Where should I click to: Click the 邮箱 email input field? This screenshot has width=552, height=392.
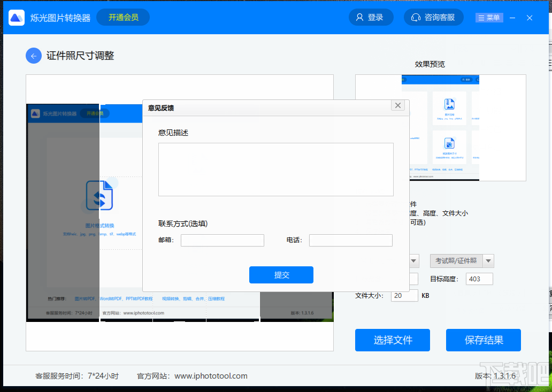(222, 240)
